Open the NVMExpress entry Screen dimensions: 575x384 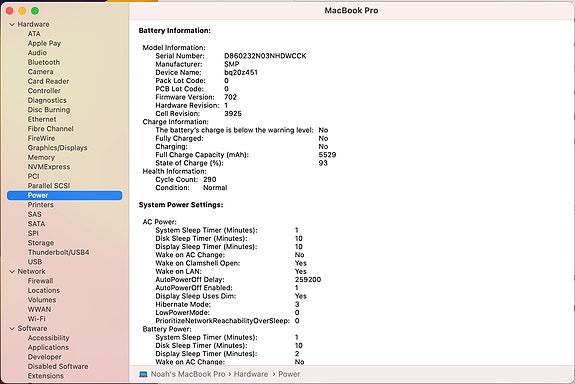[49, 167]
